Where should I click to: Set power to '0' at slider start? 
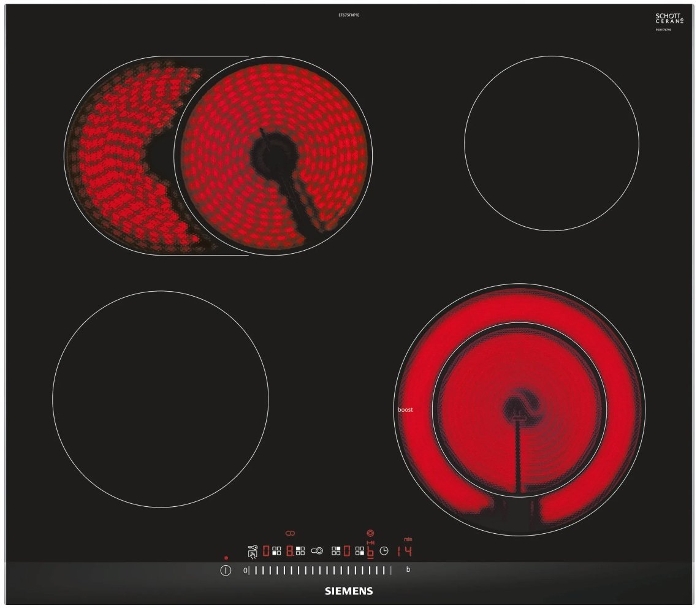(x=245, y=571)
